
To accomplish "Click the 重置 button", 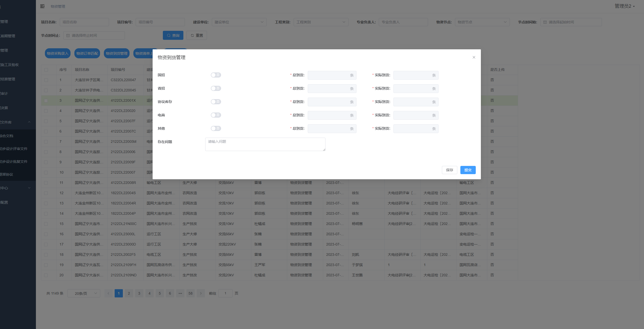I will (x=197, y=35).
